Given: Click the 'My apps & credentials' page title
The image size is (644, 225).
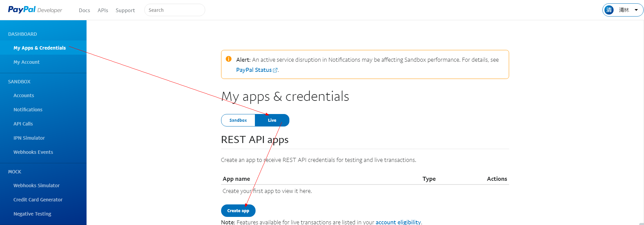Looking at the screenshot, I should tap(285, 96).
